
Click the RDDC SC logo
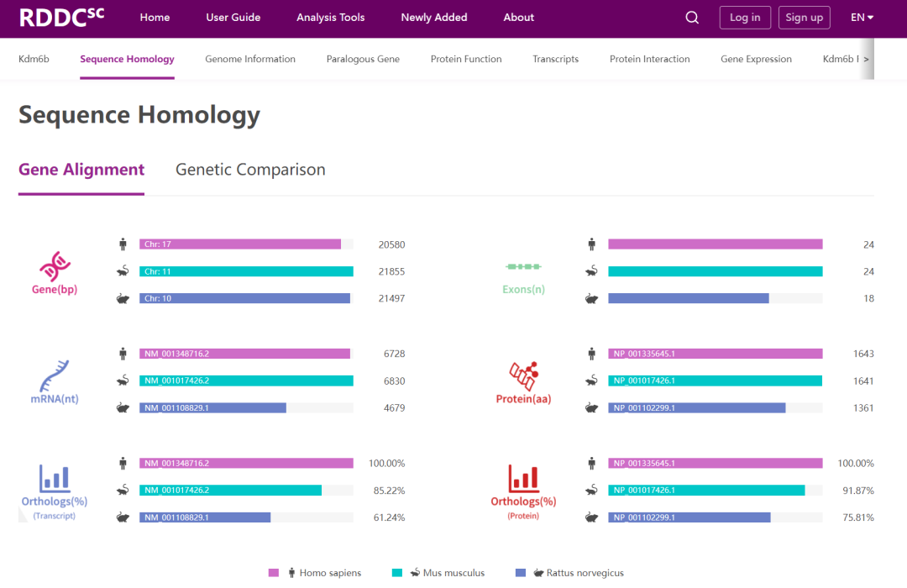pyautogui.click(x=61, y=17)
